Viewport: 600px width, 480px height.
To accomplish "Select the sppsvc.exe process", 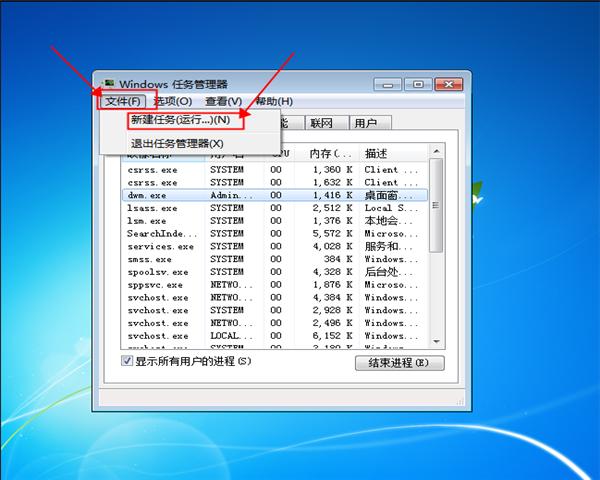I will point(274,285).
